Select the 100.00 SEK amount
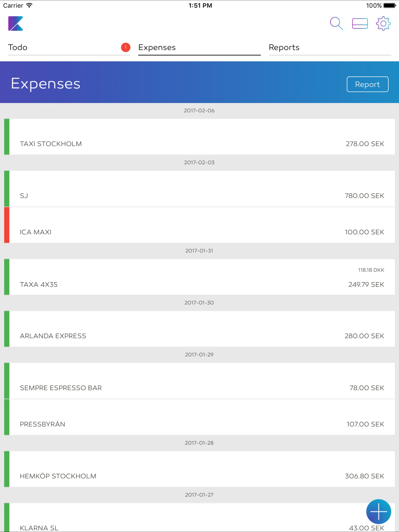399x532 pixels. (x=364, y=232)
